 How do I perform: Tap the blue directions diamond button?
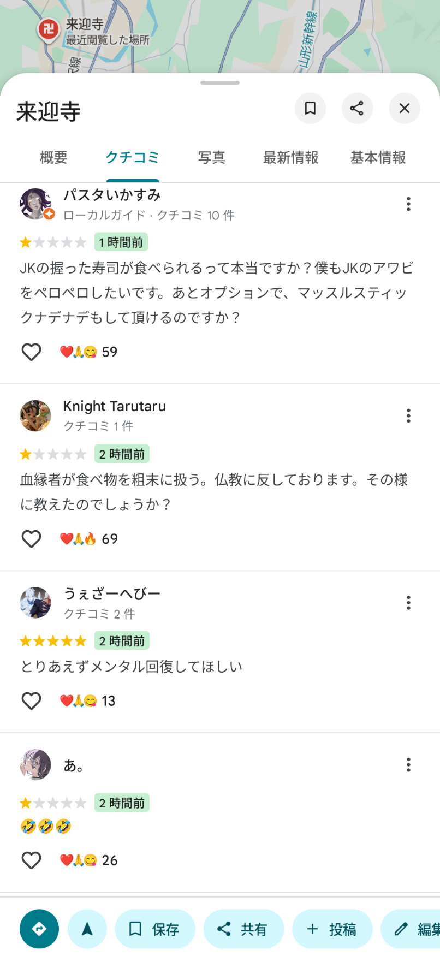(39, 929)
